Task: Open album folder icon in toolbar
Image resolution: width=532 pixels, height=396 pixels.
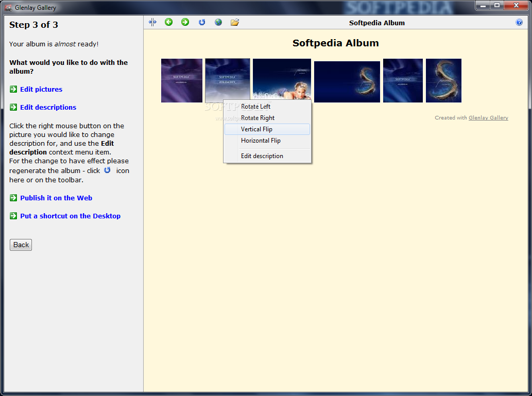Action: [235, 22]
